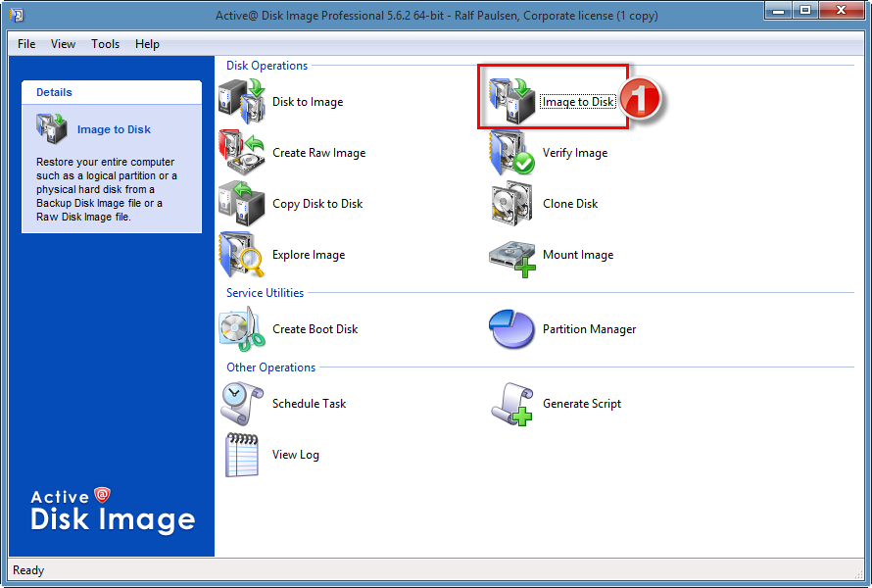This screenshot has width=872, height=588.
Task: Select the Disk to Image label
Action: tap(308, 102)
